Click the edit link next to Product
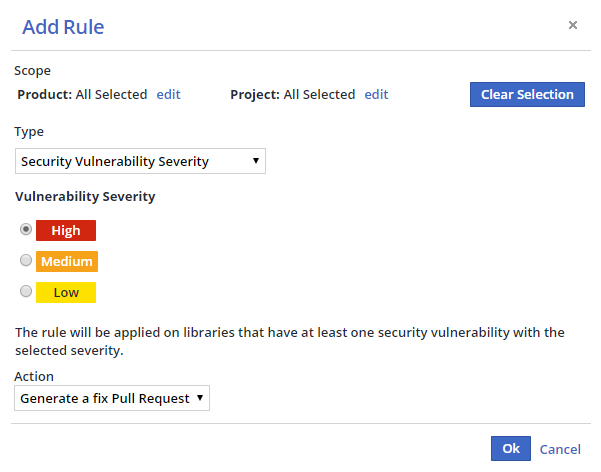The image size is (601, 472). click(168, 94)
